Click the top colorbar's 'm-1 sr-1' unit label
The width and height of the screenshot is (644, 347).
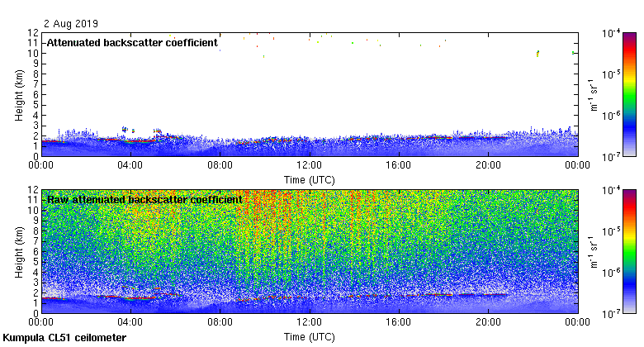coord(594,95)
